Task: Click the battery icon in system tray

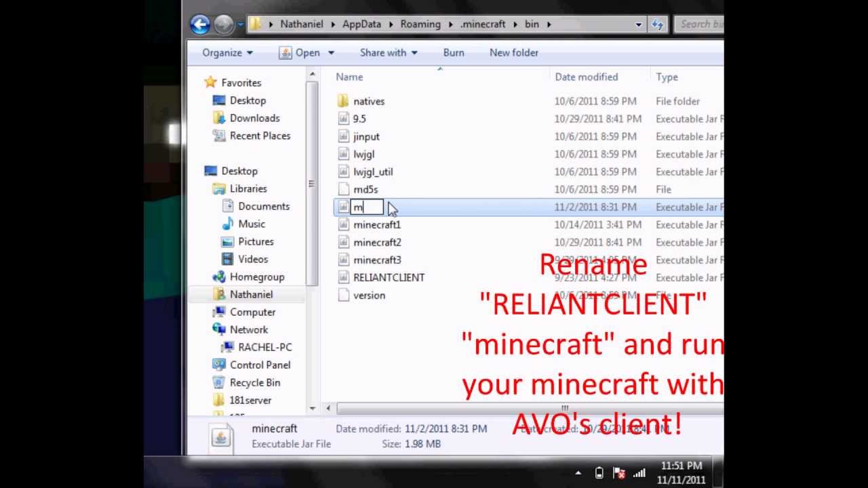Action: [x=599, y=472]
